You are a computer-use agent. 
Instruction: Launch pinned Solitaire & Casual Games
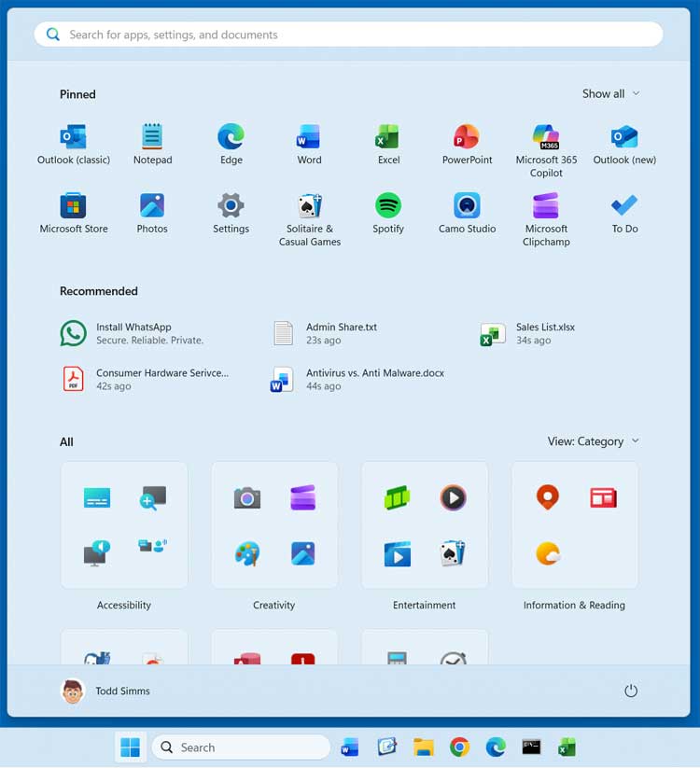(310, 220)
